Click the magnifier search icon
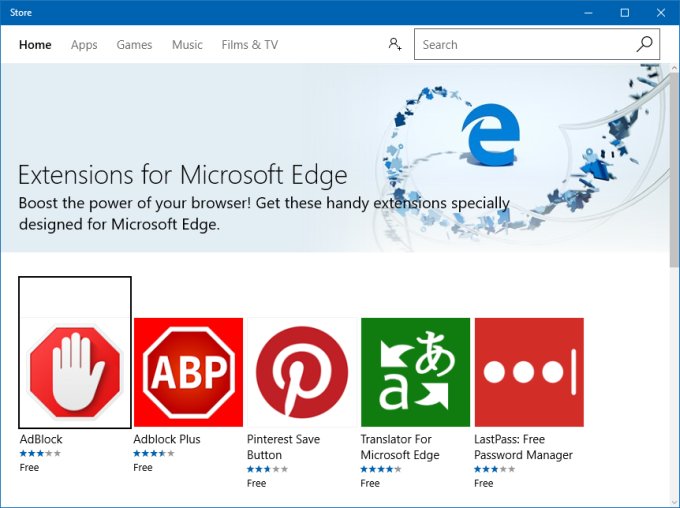 pyautogui.click(x=644, y=44)
